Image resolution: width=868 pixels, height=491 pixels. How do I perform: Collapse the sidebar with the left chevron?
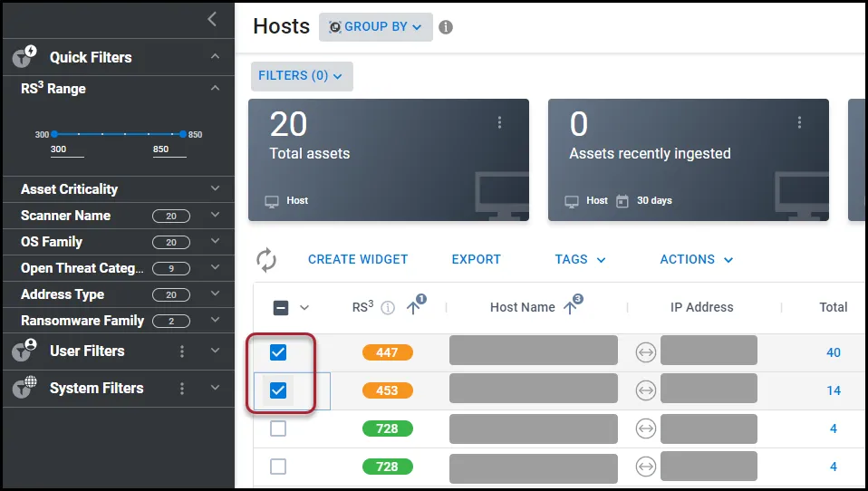click(x=212, y=19)
